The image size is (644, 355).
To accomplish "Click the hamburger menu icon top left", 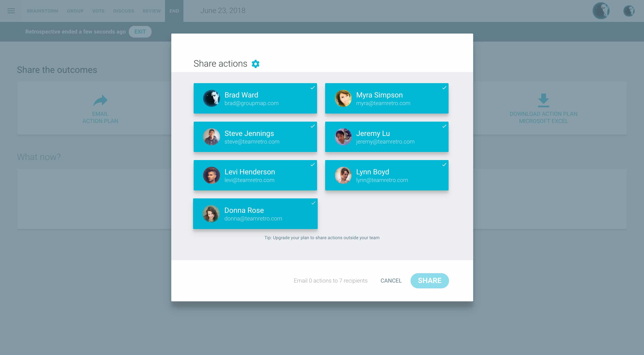I will point(11,11).
